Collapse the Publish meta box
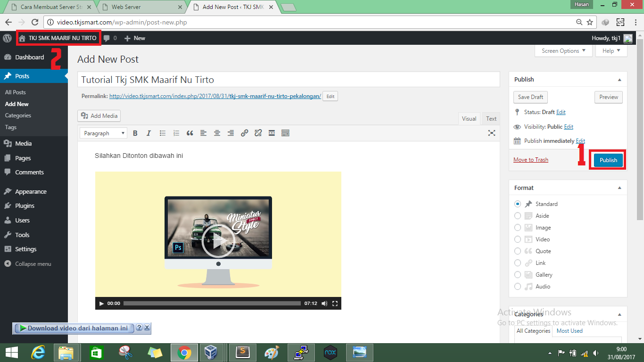Viewport: 644px width, 362px height. [x=619, y=79]
